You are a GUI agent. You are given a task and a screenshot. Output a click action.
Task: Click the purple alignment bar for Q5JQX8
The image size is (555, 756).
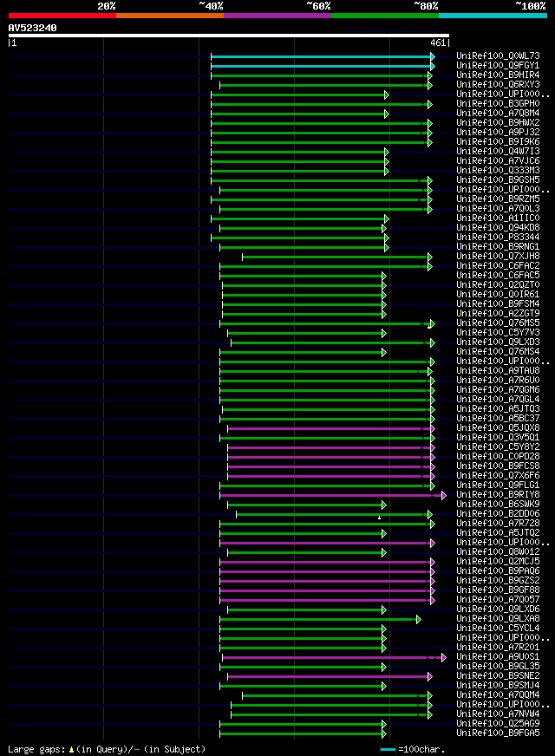pyautogui.click(x=330, y=429)
